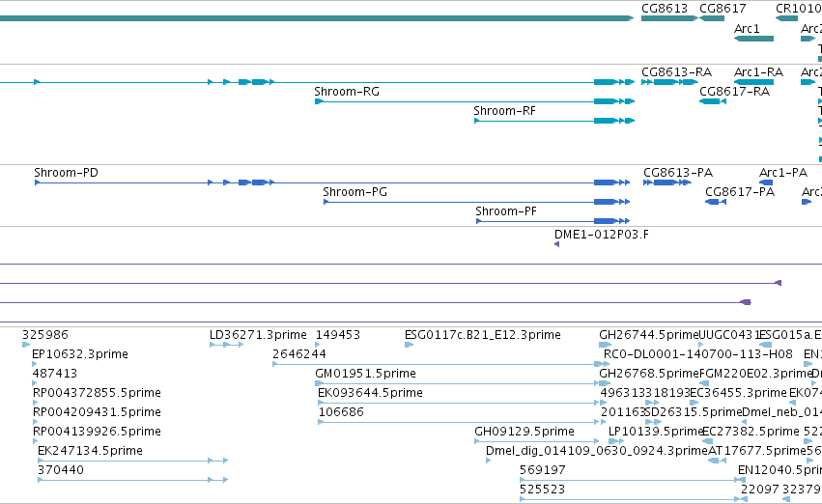
Task: Select the 2646244 EST label
Action: (299, 354)
